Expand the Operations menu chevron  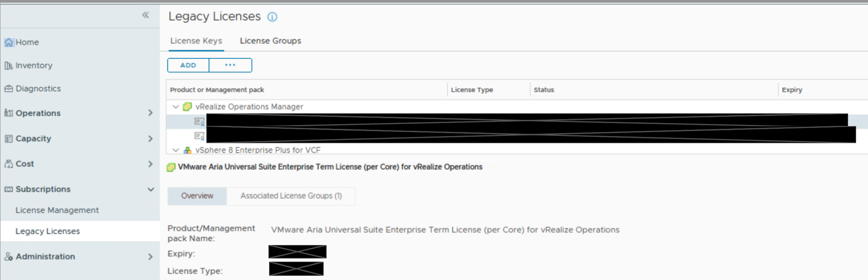coord(150,113)
